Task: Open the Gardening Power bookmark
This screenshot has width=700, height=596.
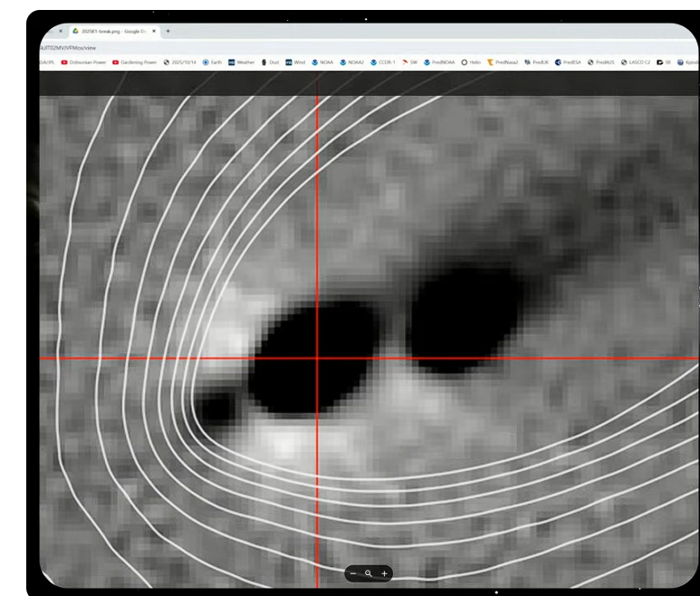Action: coord(134,62)
